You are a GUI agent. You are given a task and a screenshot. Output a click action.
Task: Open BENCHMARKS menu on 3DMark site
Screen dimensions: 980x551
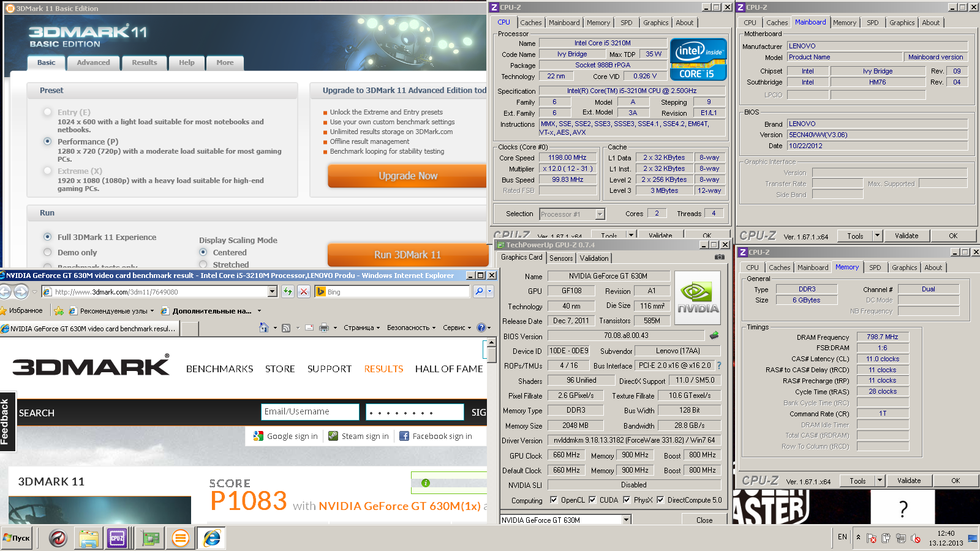[x=219, y=369]
